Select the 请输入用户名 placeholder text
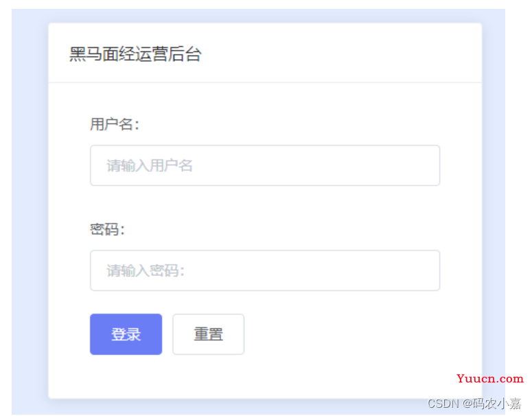 click(x=149, y=165)
